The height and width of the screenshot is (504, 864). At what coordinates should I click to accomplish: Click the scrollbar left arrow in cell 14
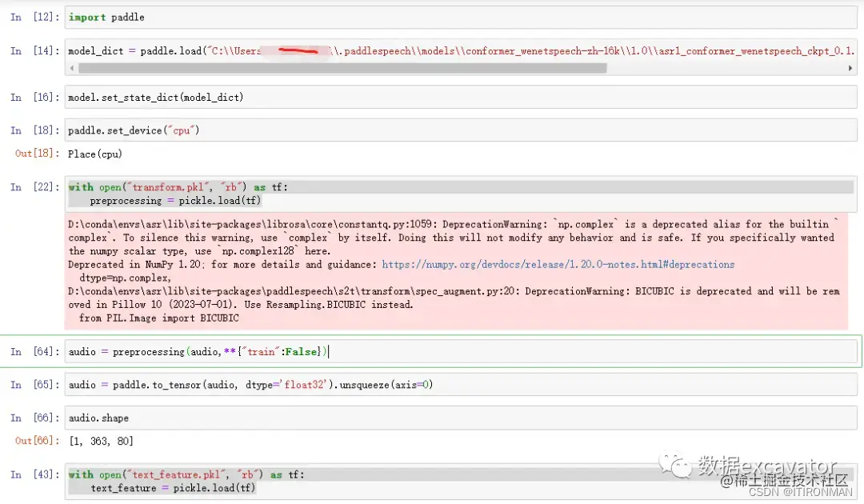pos(72,68)
